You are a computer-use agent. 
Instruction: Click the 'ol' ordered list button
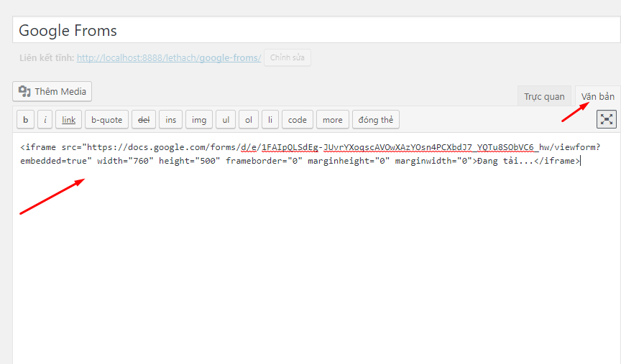pyautogui.click(x=248, y=120)
